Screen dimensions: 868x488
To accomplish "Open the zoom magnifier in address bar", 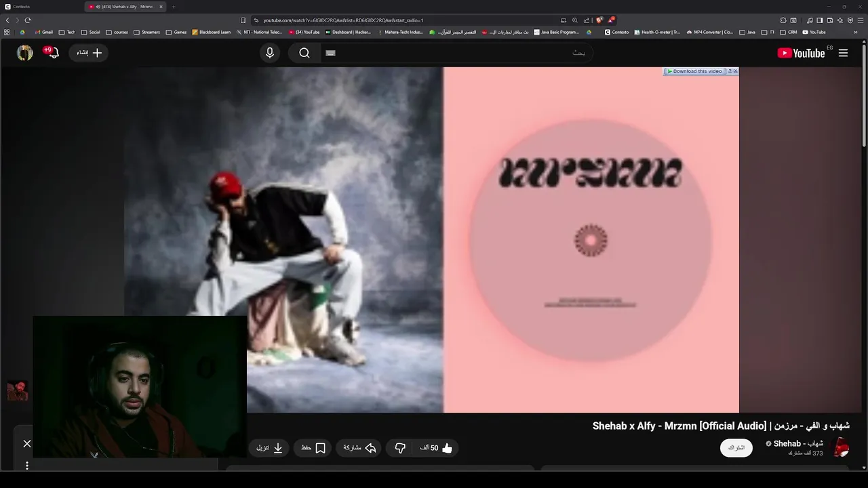I will point(575,20).
